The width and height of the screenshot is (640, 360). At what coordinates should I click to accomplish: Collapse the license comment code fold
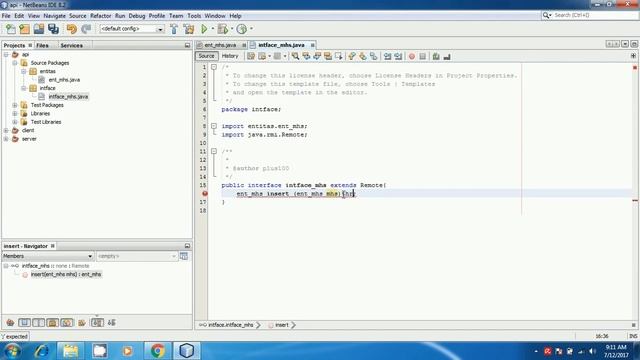[x=214, y=67]
